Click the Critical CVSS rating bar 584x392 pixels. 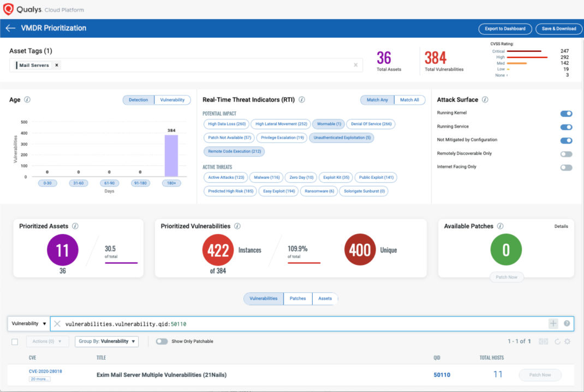(x=524, y=51)
